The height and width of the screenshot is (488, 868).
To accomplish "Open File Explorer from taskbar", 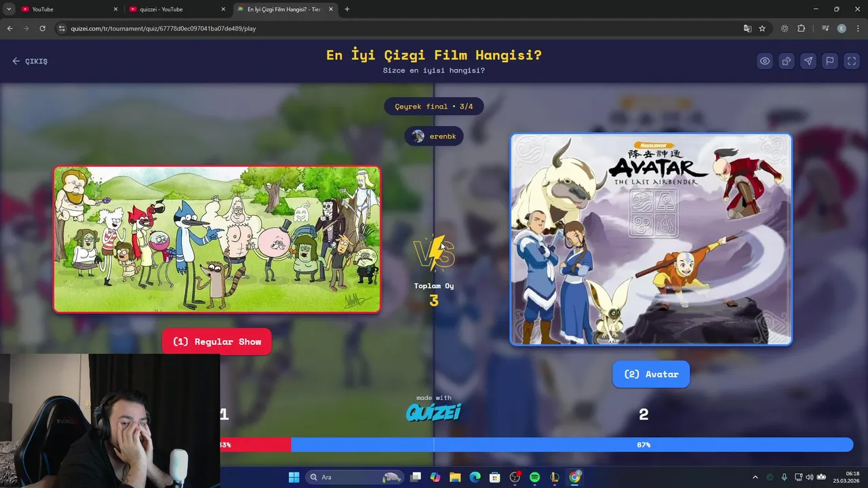I will pyautogui.click(x=455, y=477).
